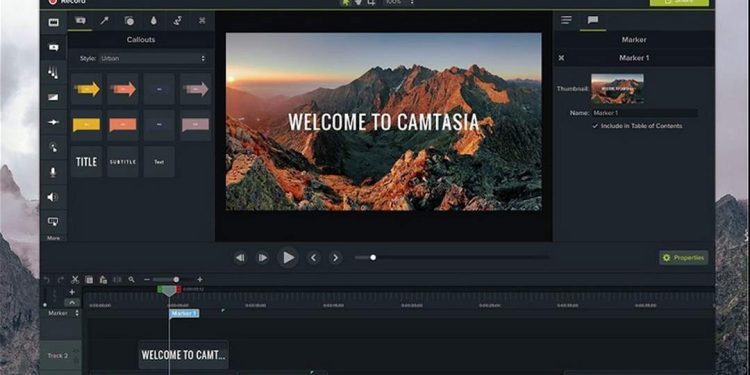Open the Audio Effects speaker panel
Viewport: 750px width, 375px height.
54,197
